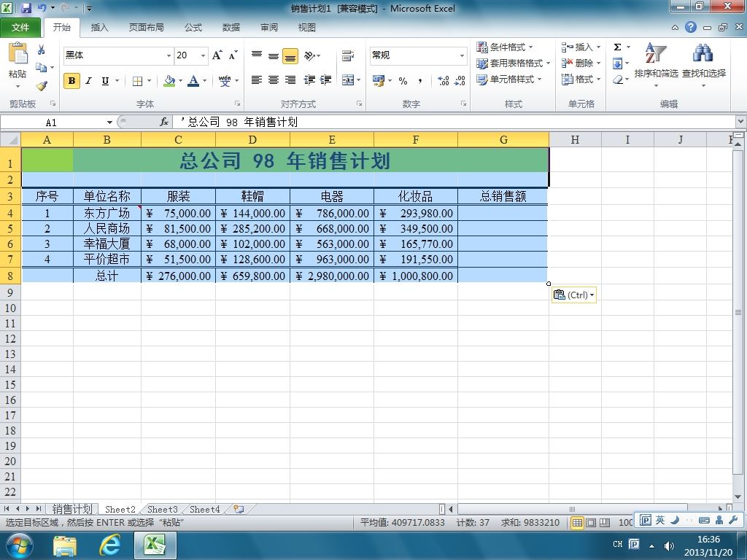The width and height of the screenshot is (747, 560).
Task: Click in the formula bar input
Action: tap(454, 122)
